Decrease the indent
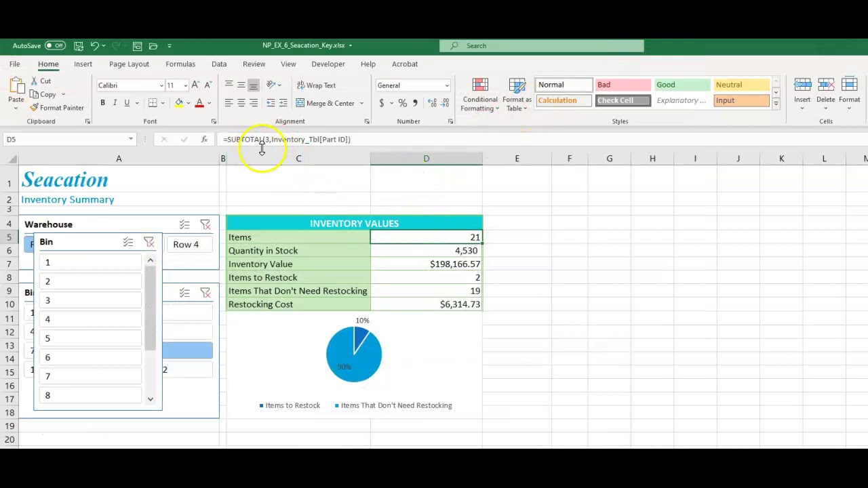 pos(271,103)
